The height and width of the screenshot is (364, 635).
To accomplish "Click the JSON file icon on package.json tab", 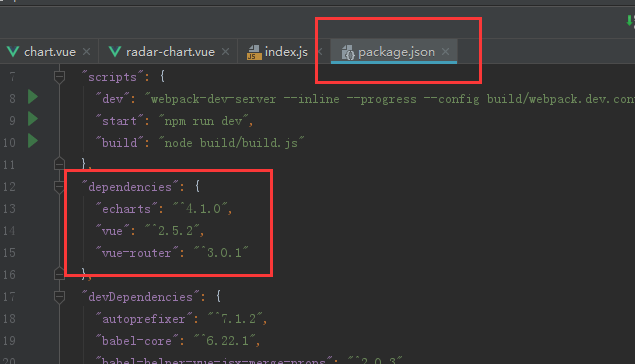I will tap(348, 52).
